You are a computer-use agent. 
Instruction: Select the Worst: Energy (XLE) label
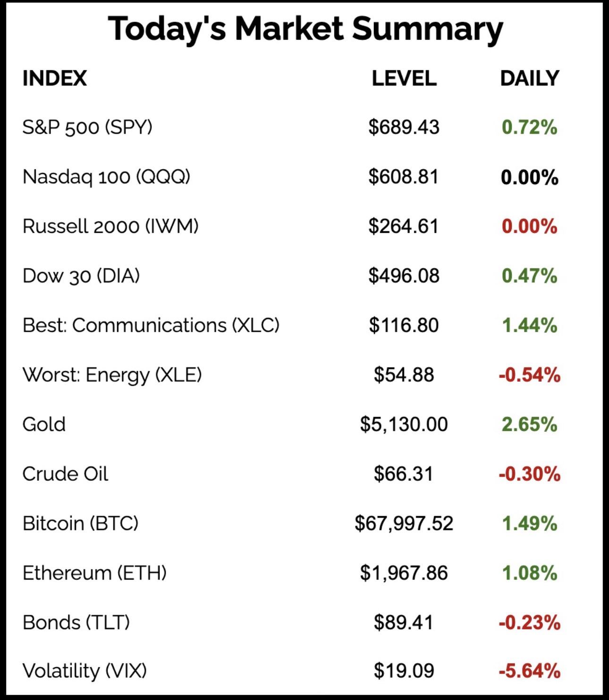[112, 375]
